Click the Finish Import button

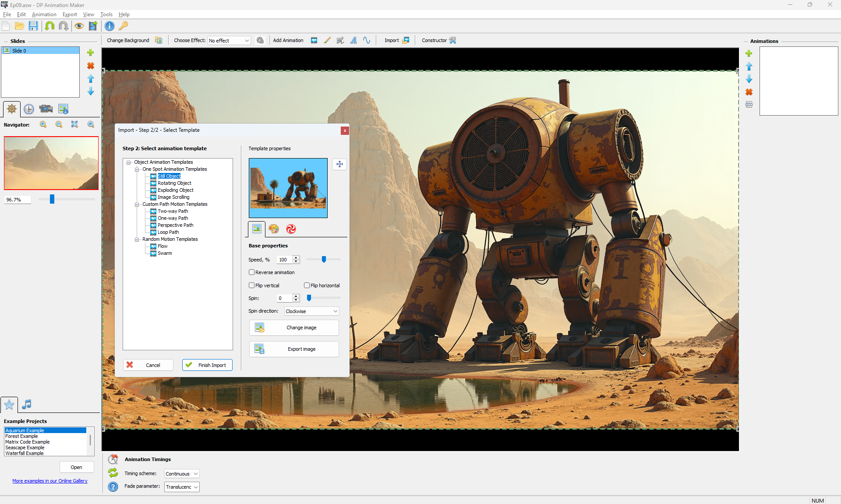click(207, 365)
